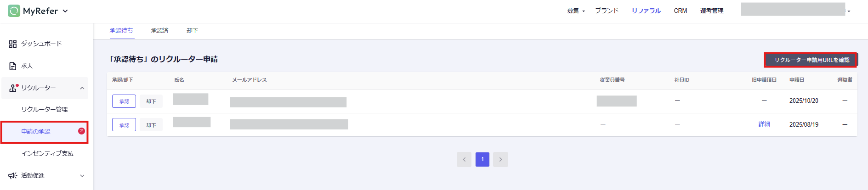Switch to the 承認済 tab

pos(159,31)
